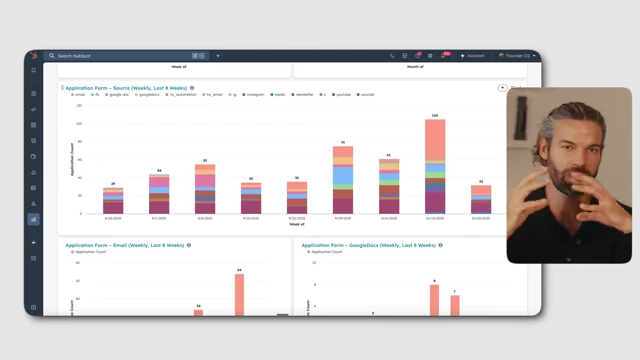Toggle Application Count legend in Email chart
This screenshot has width=640, height=360.
pyautogui.click(x=89, y=252)
